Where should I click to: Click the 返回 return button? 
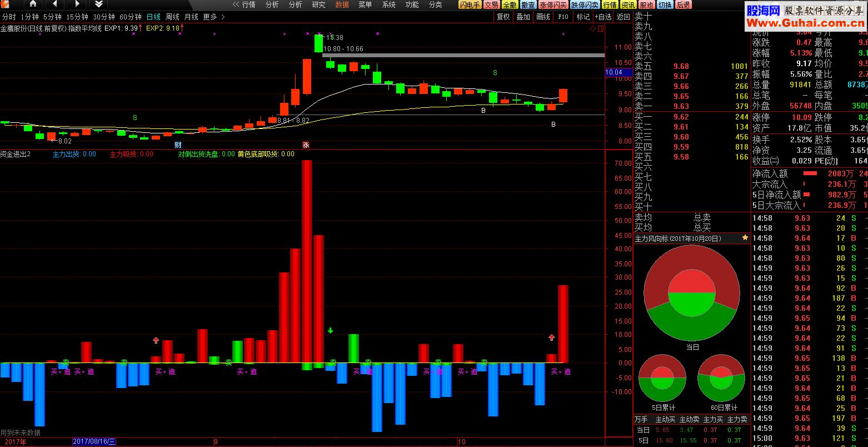(623, 17)
